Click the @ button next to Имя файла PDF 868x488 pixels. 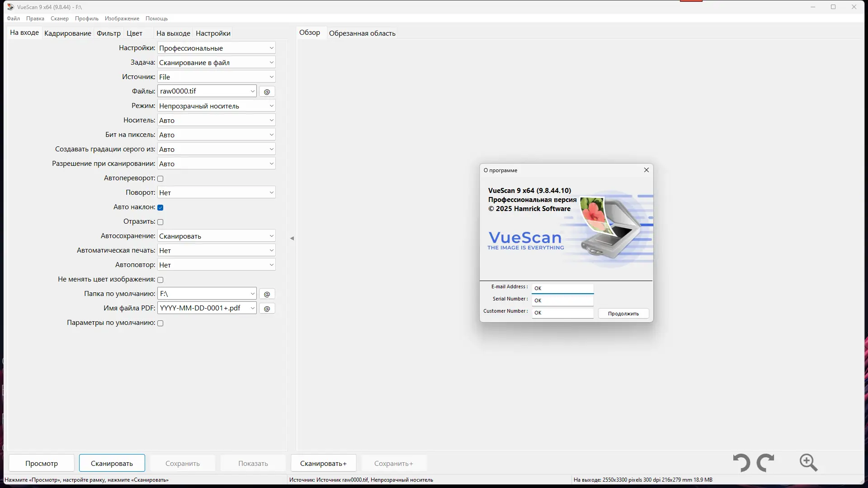(x=267, y=309)
